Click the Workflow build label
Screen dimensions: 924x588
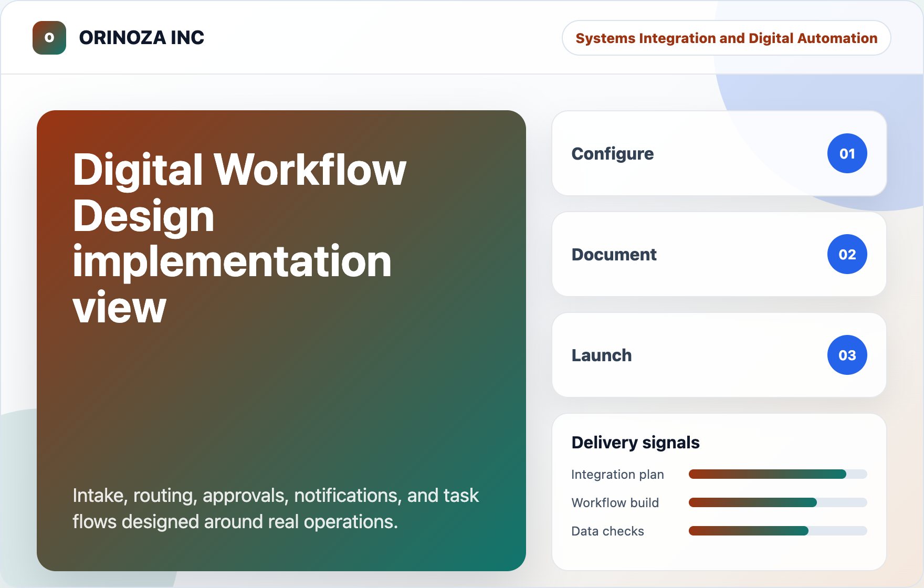615,503
